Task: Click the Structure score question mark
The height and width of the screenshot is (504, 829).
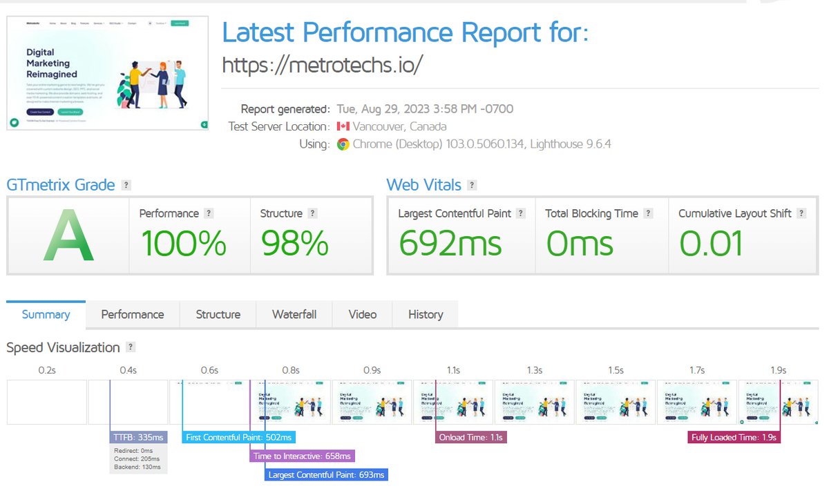Action: click(x=312, y=214)
